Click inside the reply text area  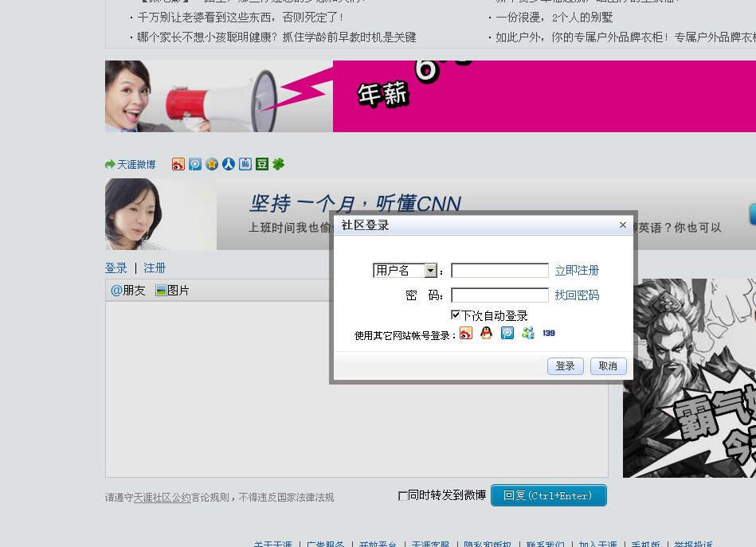357,389
